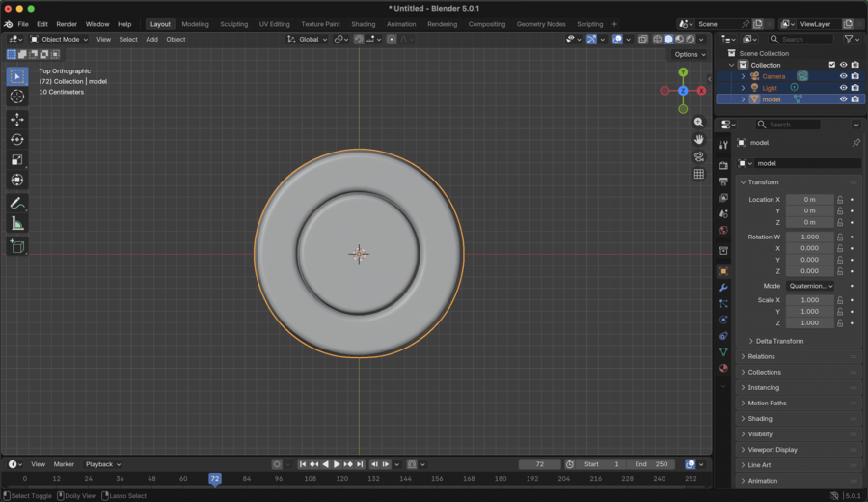The height and width of the screenshot is (502, 868).
Task: Open rotation Mode Quaternion dropdown
Action: [x=810, y=286]
